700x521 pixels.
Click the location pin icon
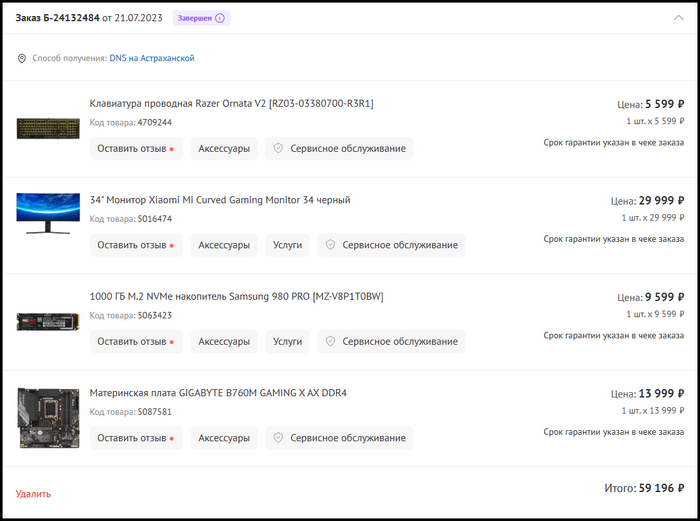pos(21,58)
